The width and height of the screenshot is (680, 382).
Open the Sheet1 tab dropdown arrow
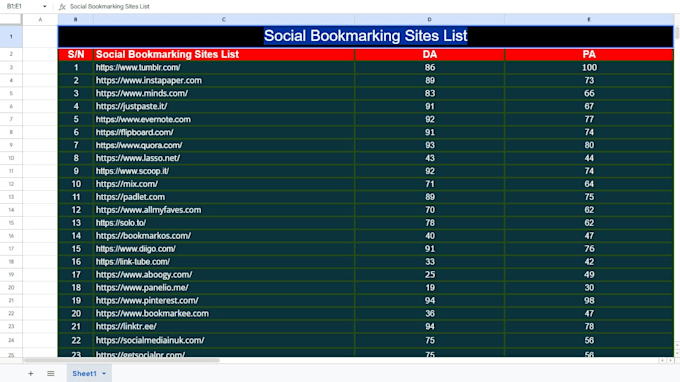pos(104,373)
